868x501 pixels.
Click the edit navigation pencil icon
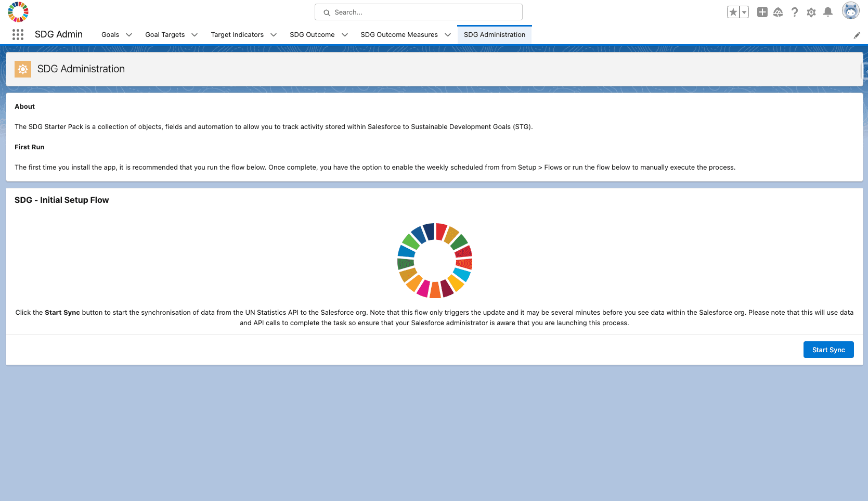point(857,35)
